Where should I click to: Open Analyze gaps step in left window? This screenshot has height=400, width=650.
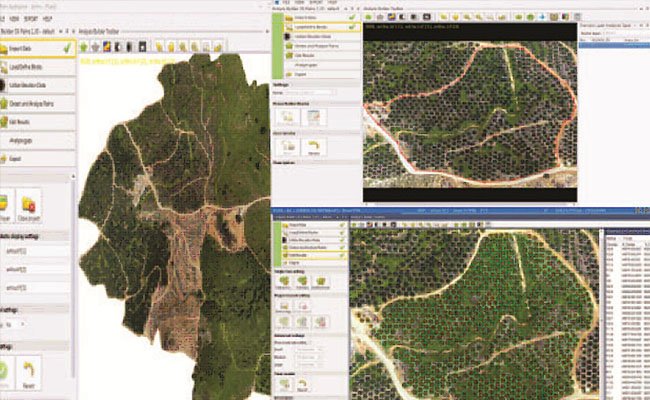[38, 141]
